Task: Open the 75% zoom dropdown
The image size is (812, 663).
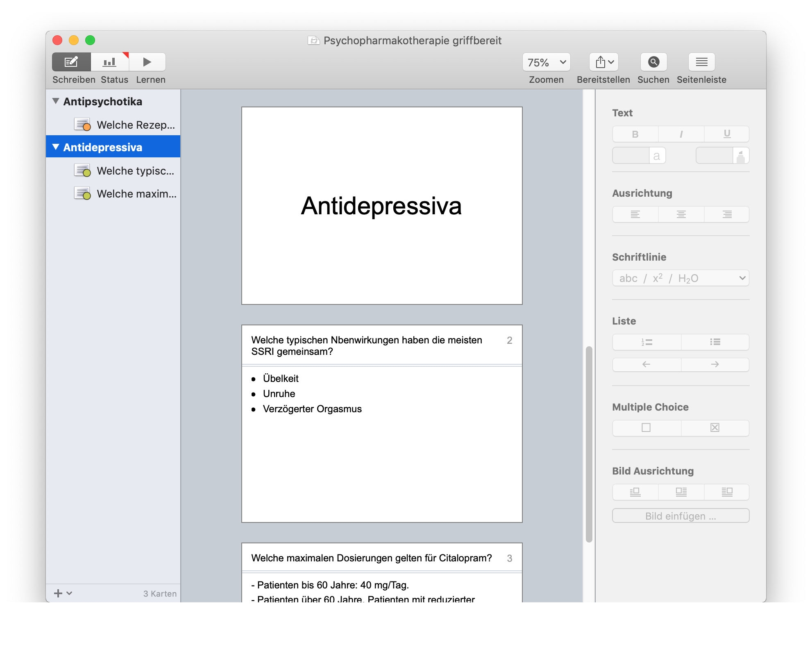Action: [x=546, y=62]
